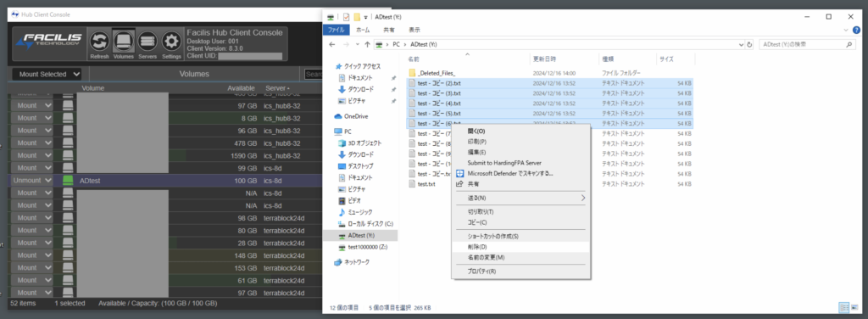Switch Explorer to details view using status bar icon

[x=844, y=307]
